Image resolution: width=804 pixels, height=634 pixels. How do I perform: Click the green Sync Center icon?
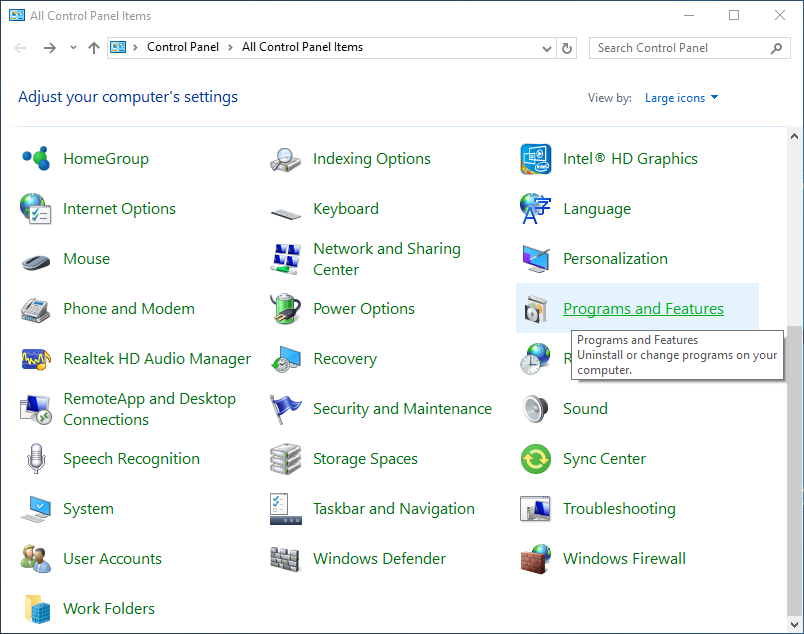536,459
